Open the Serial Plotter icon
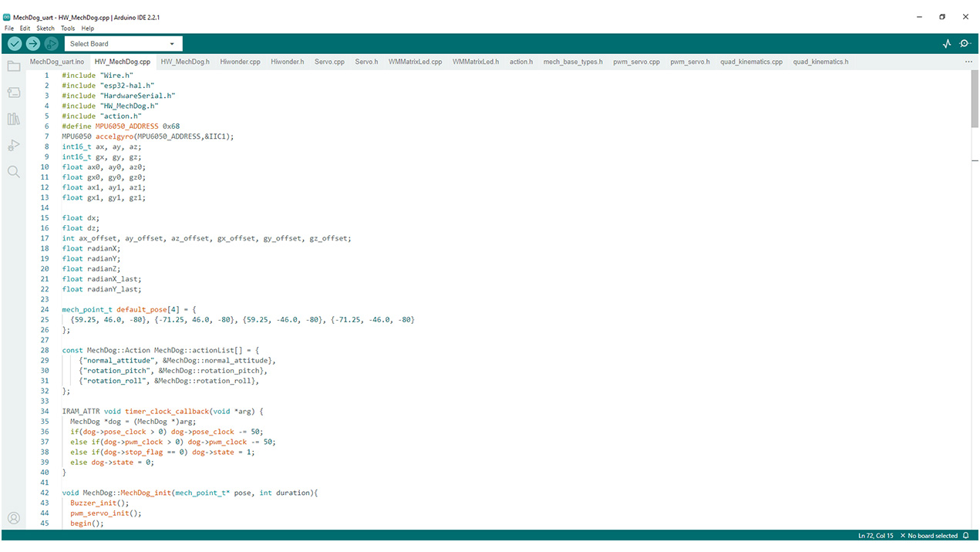Screen dimensions: 980x552 click(947, 44)
